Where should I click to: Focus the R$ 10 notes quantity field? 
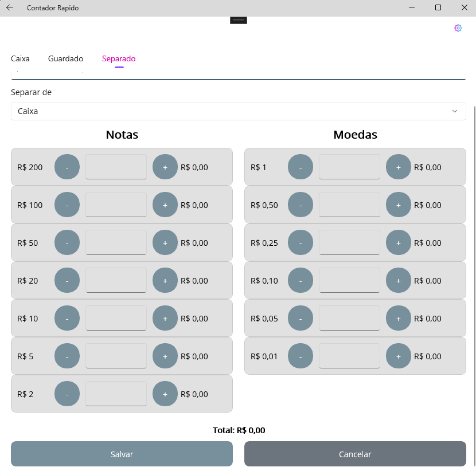click(116, 318)
